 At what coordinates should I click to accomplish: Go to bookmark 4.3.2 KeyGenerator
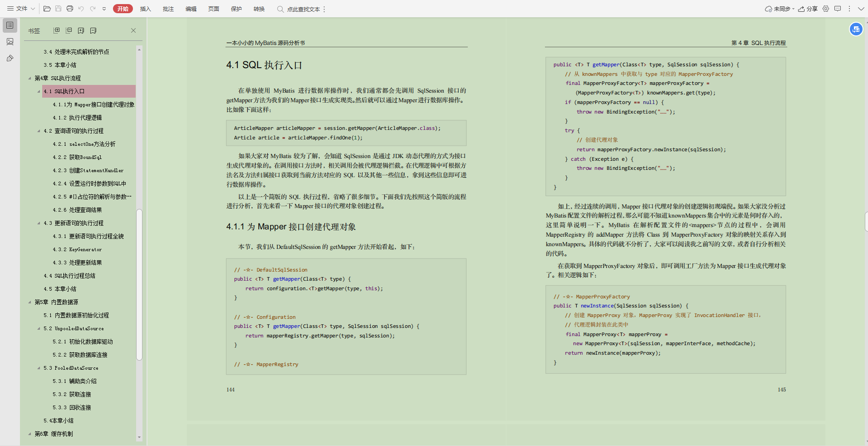(x=77, y=249)
